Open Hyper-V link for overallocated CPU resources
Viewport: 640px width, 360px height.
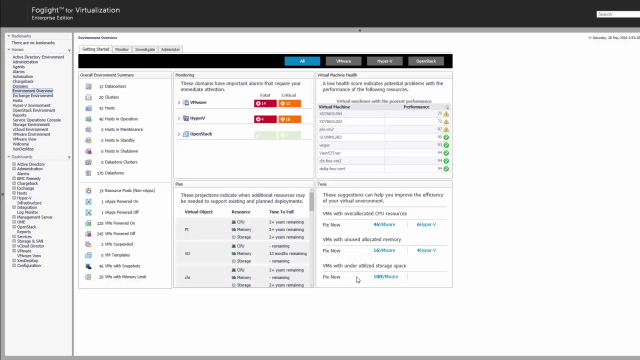(426, 224)
